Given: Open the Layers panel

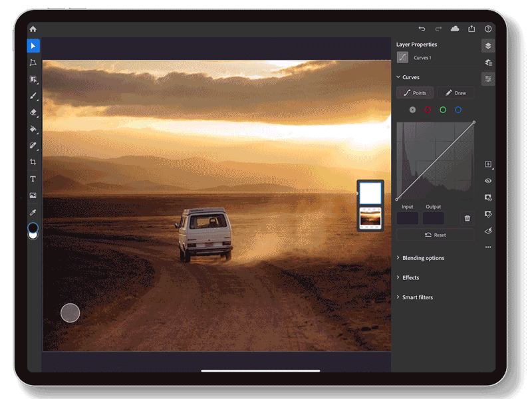Looking at the screenshot, I should click(x=488, y=45).
